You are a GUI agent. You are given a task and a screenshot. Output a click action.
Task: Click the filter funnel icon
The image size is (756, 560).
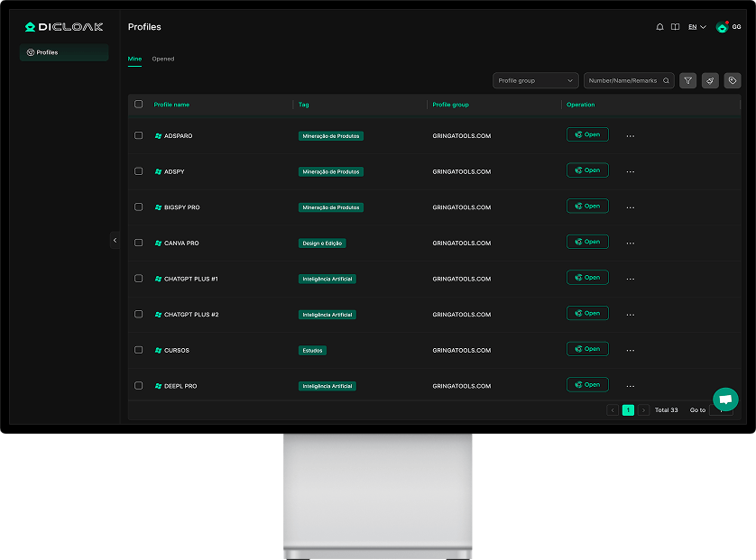687,80
